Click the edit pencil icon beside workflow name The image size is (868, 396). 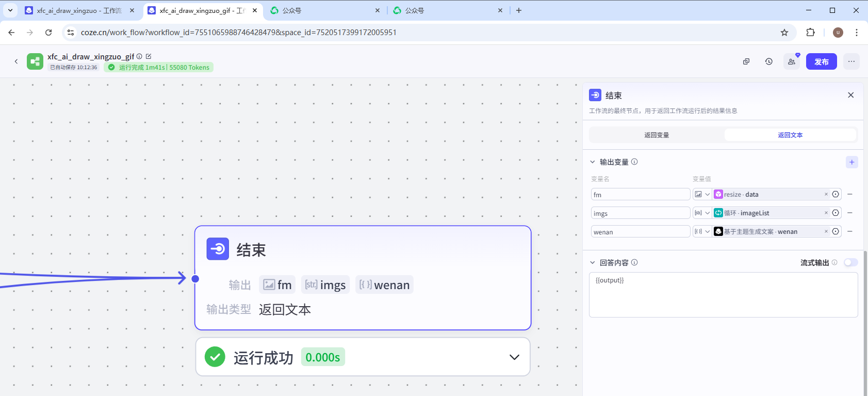149,56
